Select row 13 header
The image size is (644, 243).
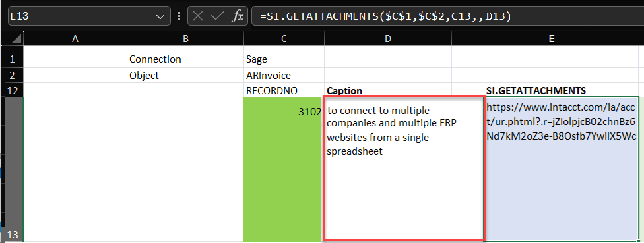12,169
